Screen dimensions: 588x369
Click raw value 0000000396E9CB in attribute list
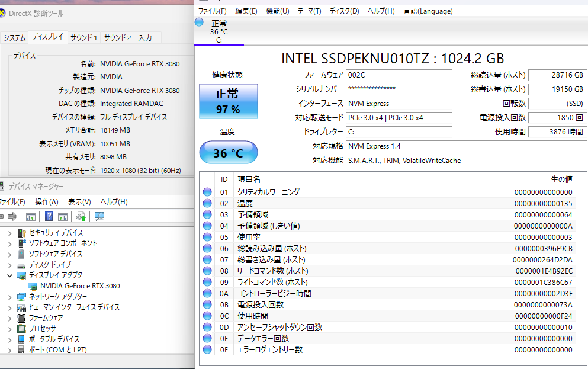tap(544, 249)
